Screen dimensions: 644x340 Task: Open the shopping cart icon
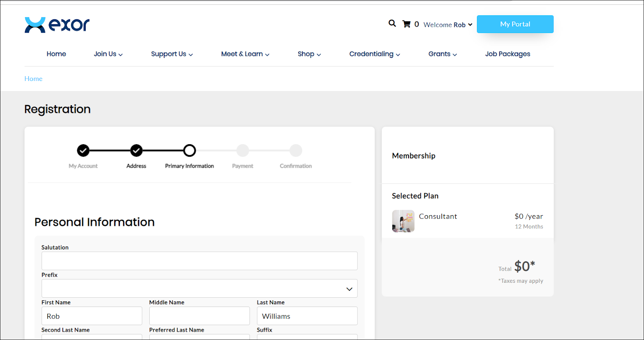[407, 24]
